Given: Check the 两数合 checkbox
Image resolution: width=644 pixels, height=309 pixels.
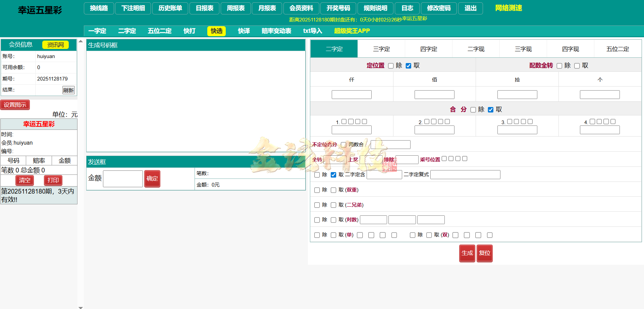Looking at the screenshot, I should tap(343, 144).
